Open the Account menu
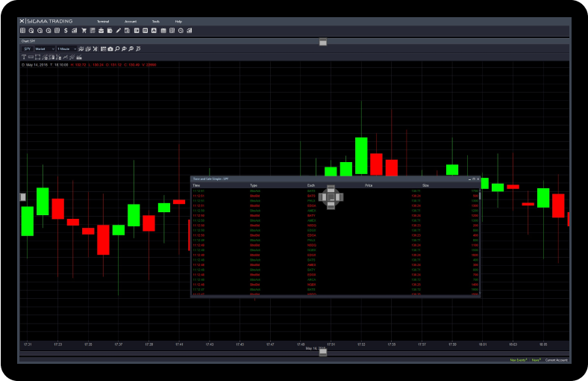Viewport: 588px width, 381px height. pos(131,21)
